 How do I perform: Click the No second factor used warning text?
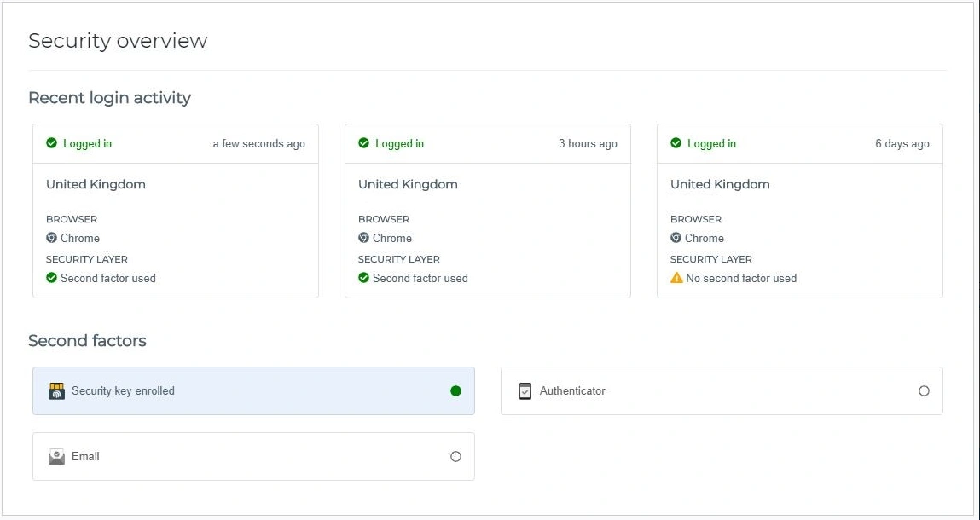tap(741, 278)
